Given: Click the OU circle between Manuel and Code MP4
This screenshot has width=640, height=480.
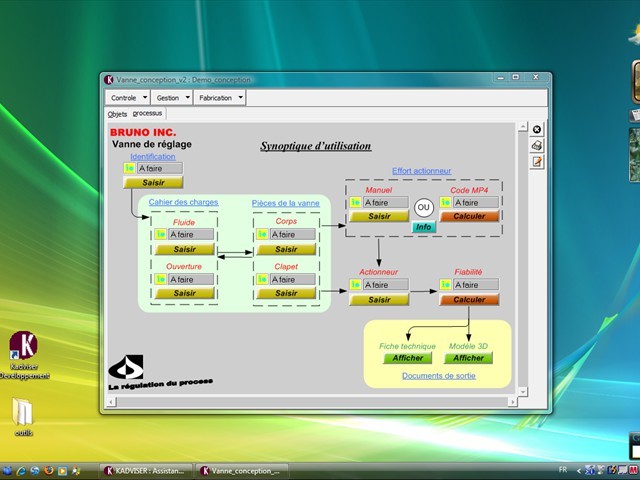Looking at the screenshot, I should (424, 207).
